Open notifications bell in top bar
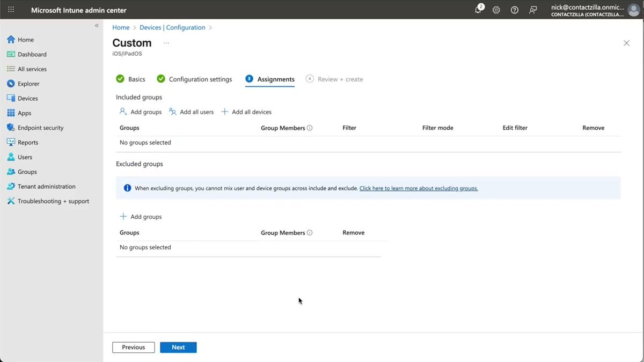644x362 pixels. click(x=477, y=10)
